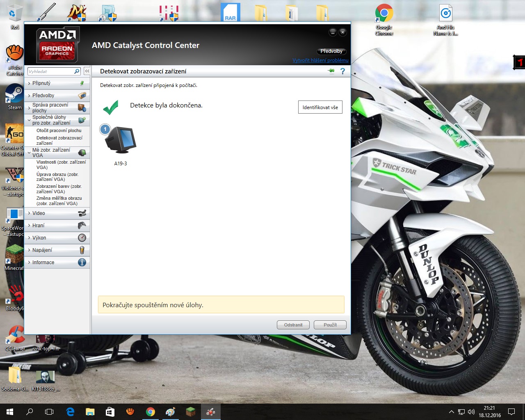This screenshot has width=525, height=420.
Task: Click the Identifikovat vše button
Action: click(x=320, y=107)
